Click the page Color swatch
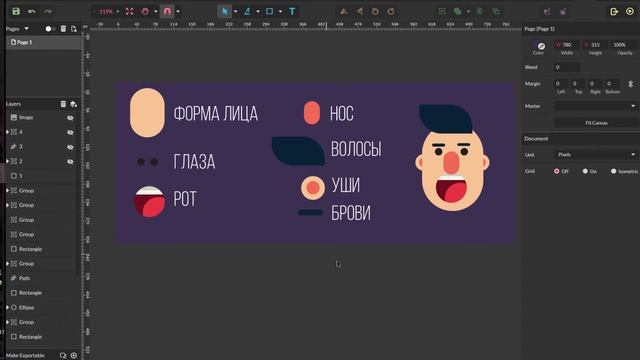 tap(539, 45)
